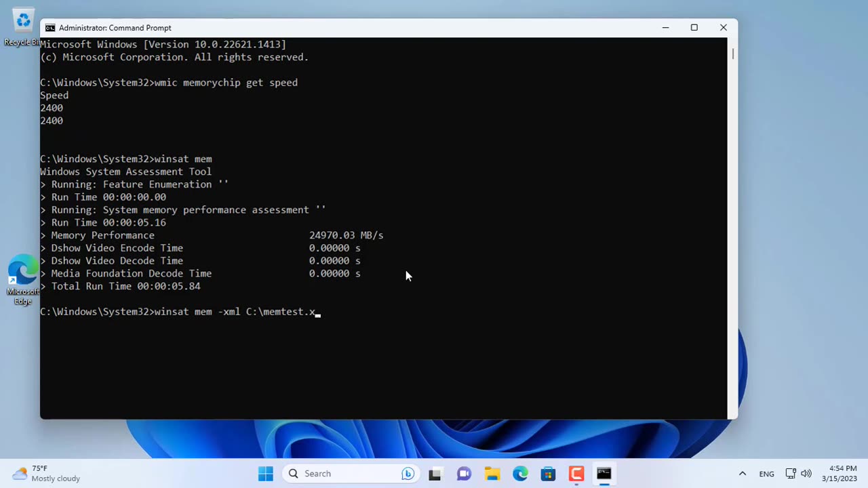Click the 'Dshow Video Decode Time' line

[x=200, y=261]
